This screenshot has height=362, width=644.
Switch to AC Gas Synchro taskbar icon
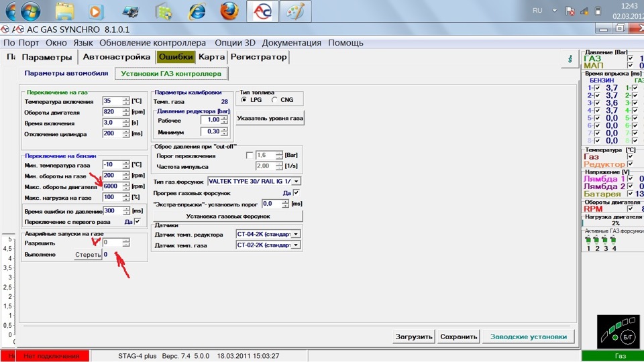(262, 11)
